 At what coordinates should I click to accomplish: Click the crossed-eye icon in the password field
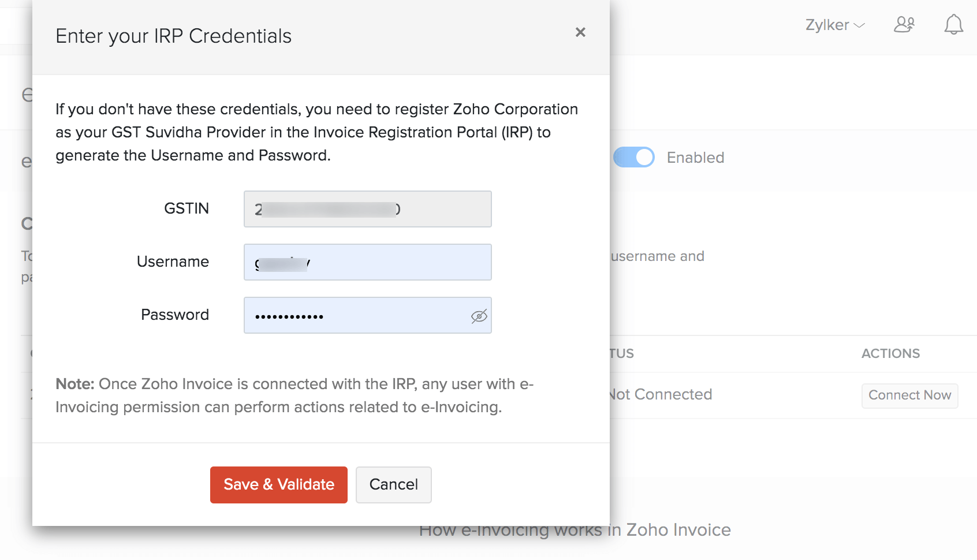(x=478, y=315)
